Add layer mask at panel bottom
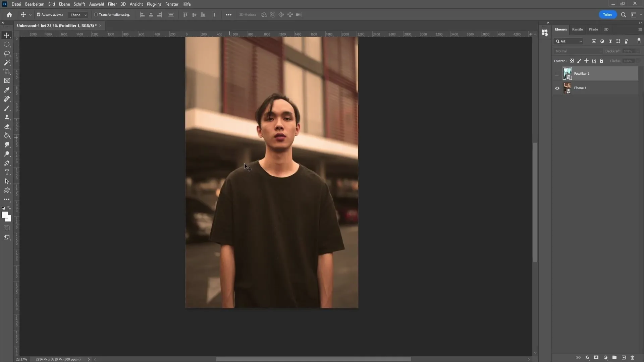The height and width of the screenshot is (362, 644). tap(596, 358)
